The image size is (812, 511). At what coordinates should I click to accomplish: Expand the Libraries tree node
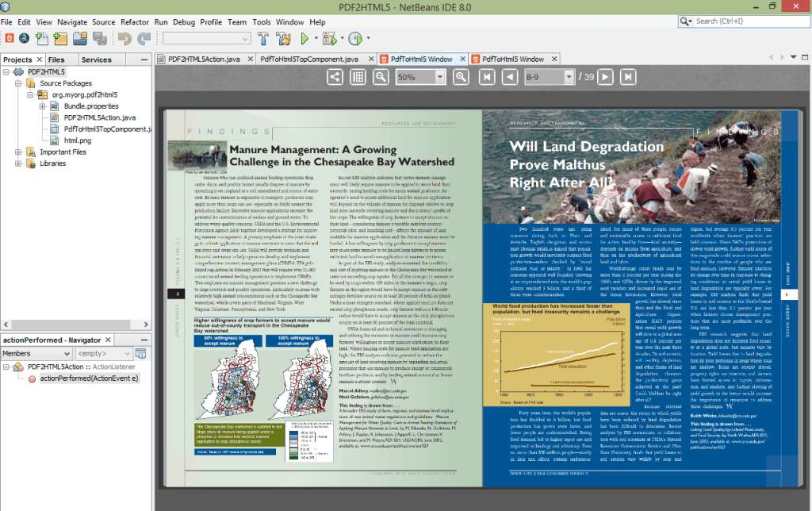18,163
